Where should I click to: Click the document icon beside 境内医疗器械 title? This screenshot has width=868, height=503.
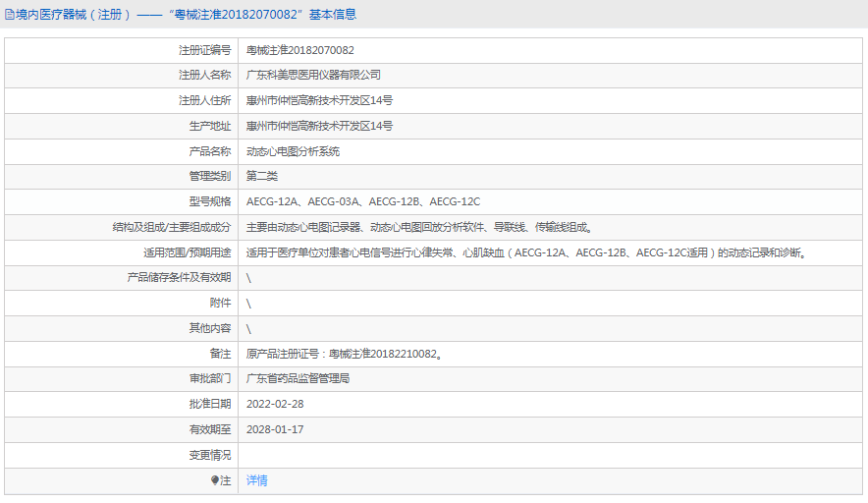(x=10, y=15)
